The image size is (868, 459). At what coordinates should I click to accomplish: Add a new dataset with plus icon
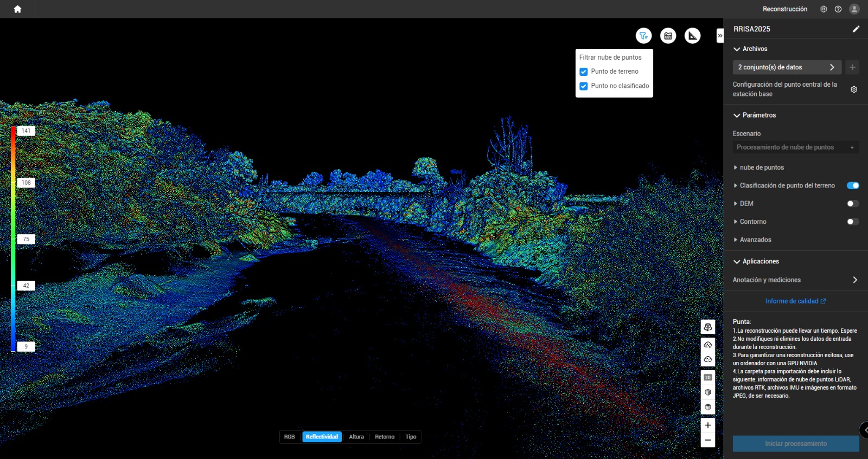point(852,67)
